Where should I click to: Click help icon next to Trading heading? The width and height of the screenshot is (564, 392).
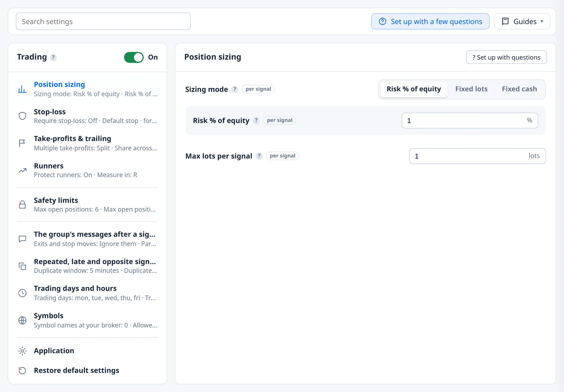(53, 57)
